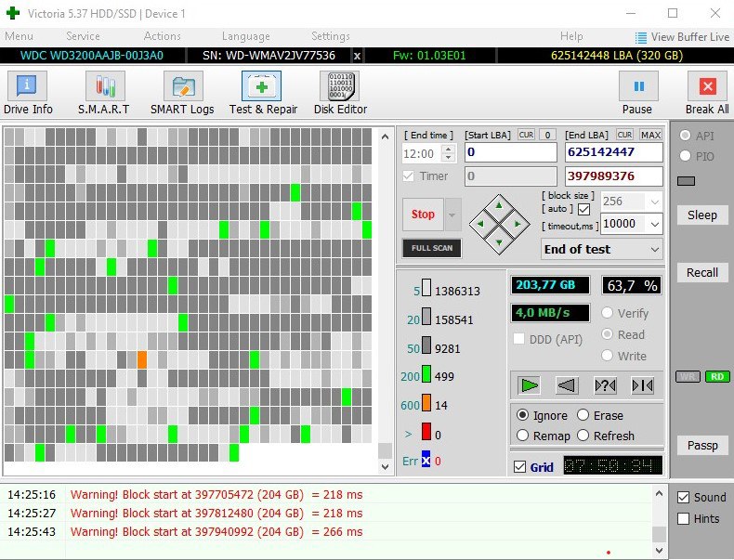Viewport: 734px width, 560px height.
Task: Select the butterfly scan mode icon
Action: point(642,385)
